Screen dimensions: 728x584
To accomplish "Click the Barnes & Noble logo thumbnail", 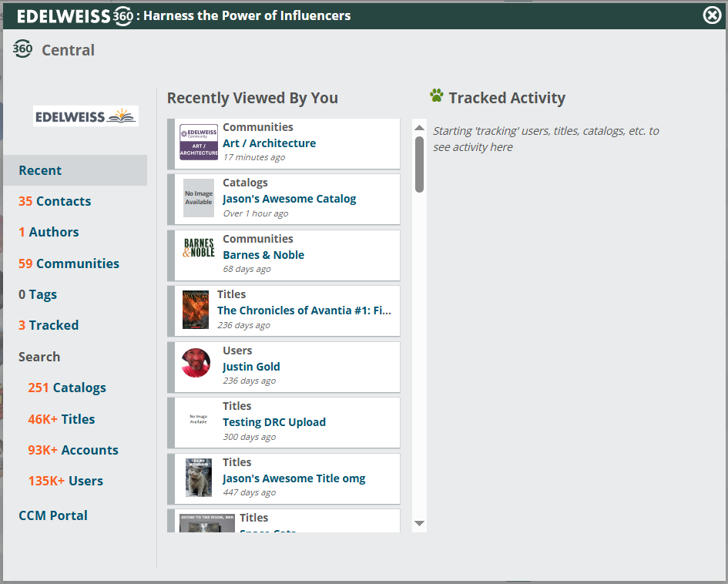I will (x=199, y=248).
